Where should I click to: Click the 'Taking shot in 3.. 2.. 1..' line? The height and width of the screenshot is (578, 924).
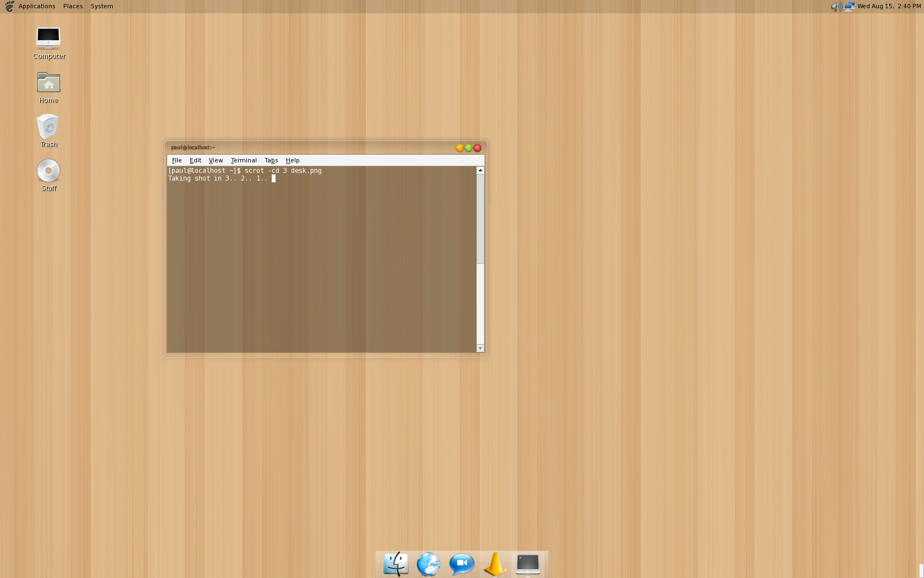pos(218,178)
